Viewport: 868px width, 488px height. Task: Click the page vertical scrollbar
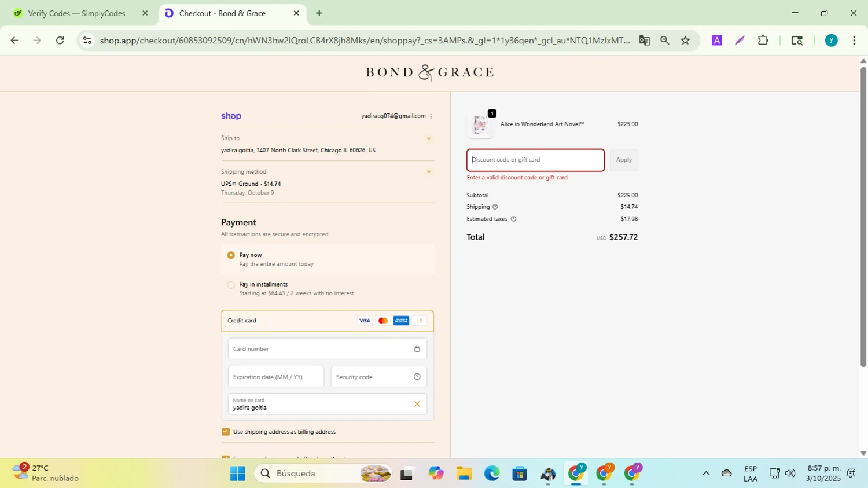[x=863, y=217]
